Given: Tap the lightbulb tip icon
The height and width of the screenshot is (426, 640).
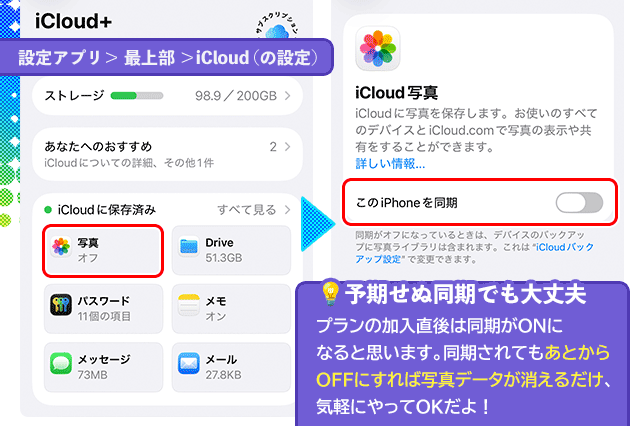Looking at the screenshot, I should point(329,294).
